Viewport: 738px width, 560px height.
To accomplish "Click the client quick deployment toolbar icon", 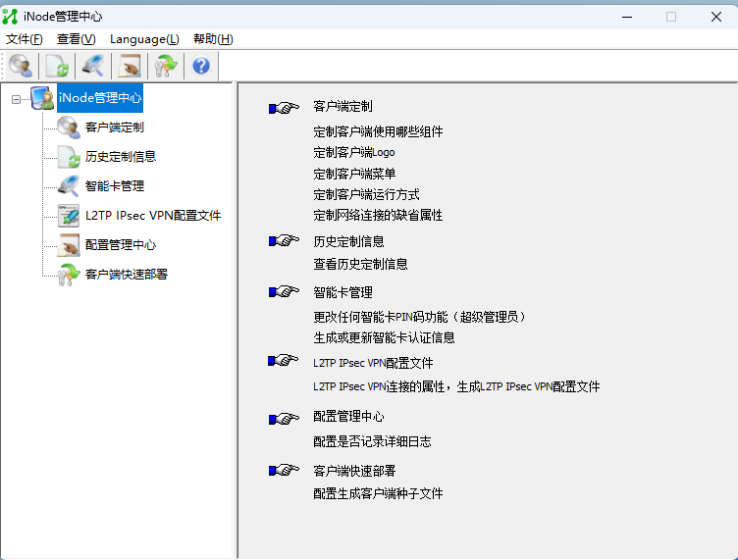I will (166, 66).
